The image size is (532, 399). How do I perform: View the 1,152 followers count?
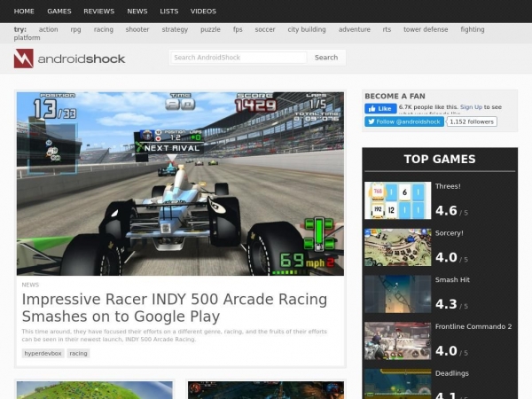(x=472, y=121)
